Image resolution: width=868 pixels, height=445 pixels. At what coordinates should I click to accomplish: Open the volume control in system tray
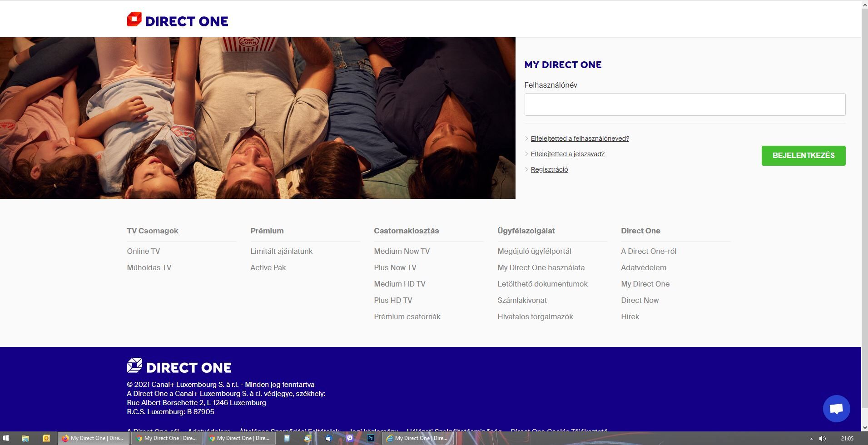[823, 439]
